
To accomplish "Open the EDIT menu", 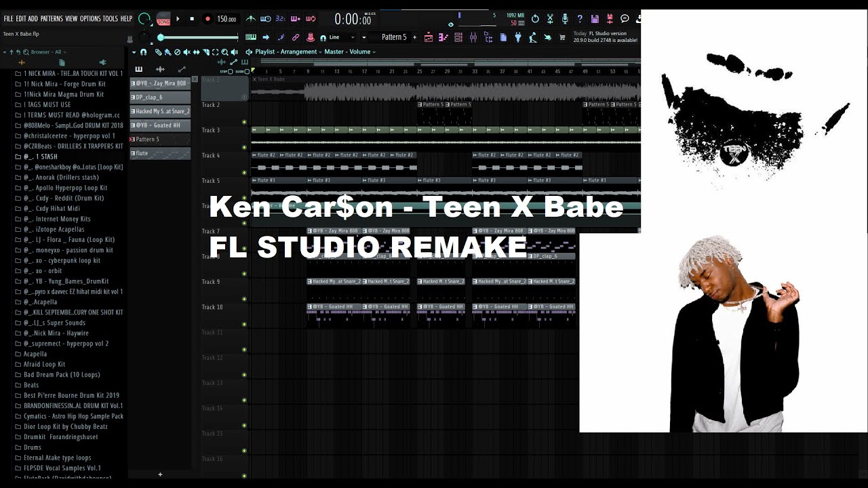I will click(21, 18).
